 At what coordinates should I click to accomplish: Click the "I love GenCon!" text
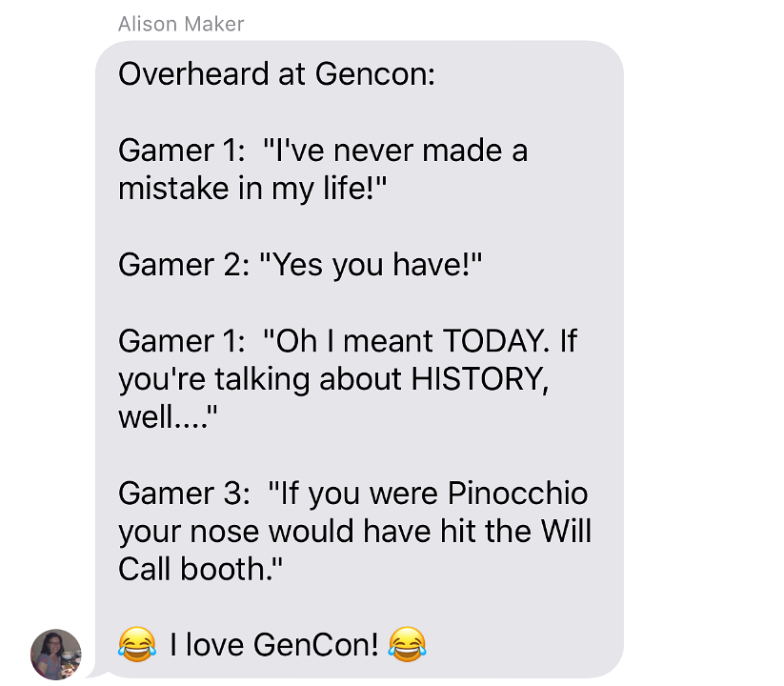point(274,644)
